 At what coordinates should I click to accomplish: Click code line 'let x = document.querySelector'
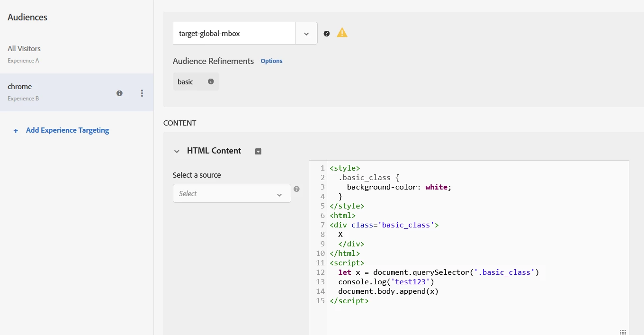pos(438,272)
